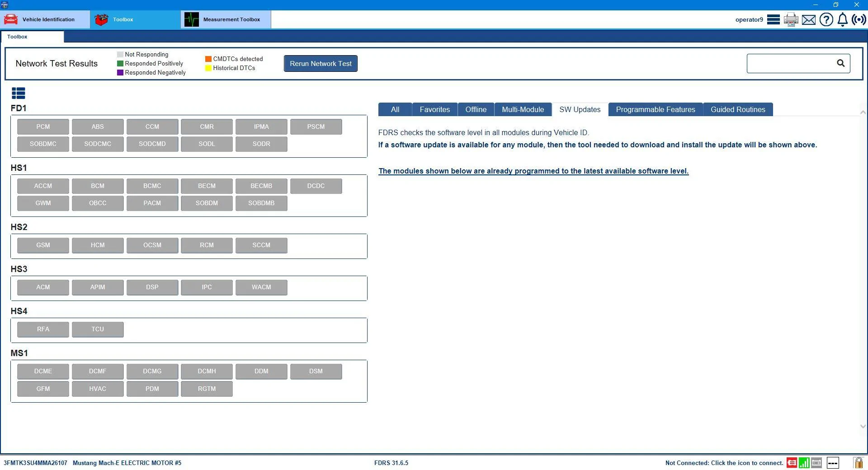The width and height of the screenshot is (868, 470).
Task: Click the latest software level modules link
Action: (x=533, y=171)
